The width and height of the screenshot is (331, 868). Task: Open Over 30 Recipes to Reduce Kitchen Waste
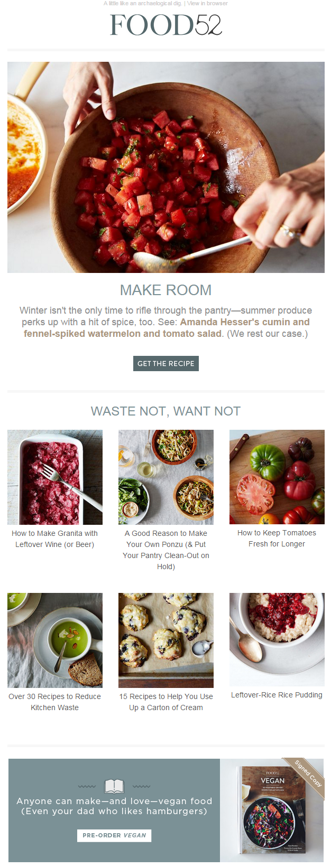click(55, 702)
